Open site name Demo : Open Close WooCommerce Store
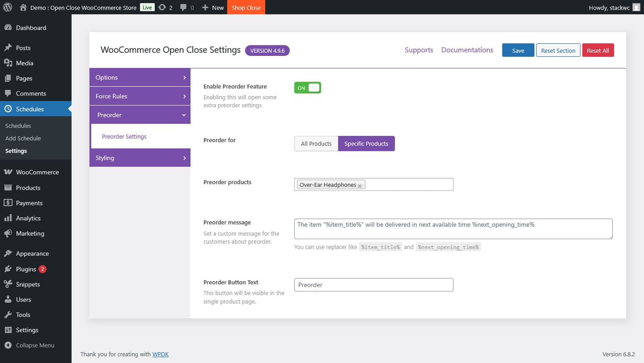 tap(83, 8)
